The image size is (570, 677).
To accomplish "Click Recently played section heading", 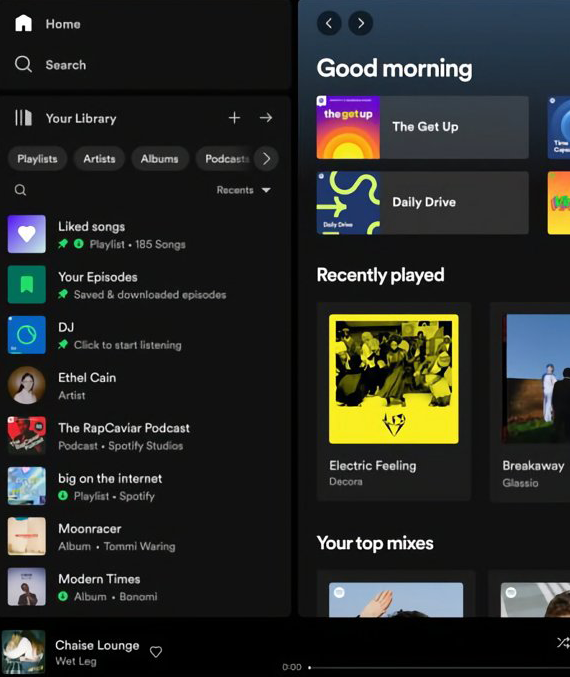I will point(380,275).
